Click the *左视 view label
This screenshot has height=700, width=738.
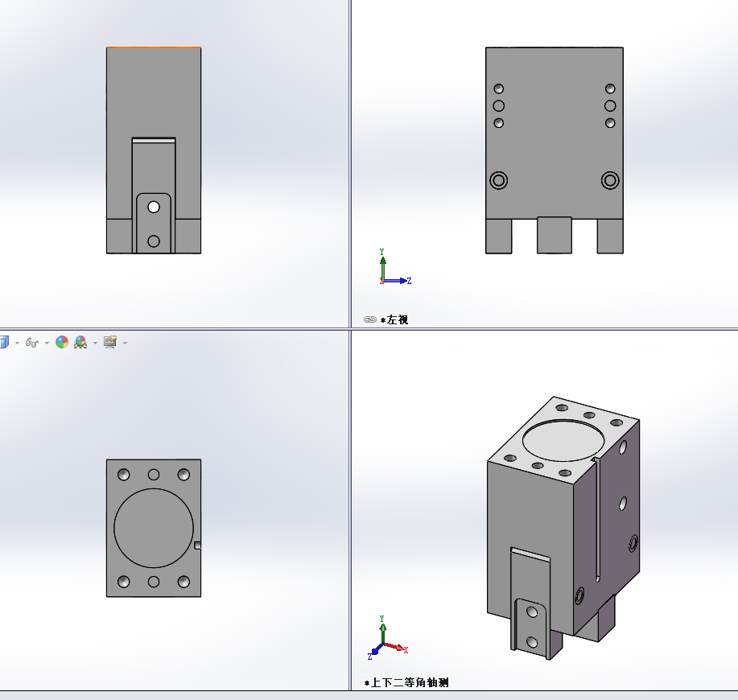point(394,320)
